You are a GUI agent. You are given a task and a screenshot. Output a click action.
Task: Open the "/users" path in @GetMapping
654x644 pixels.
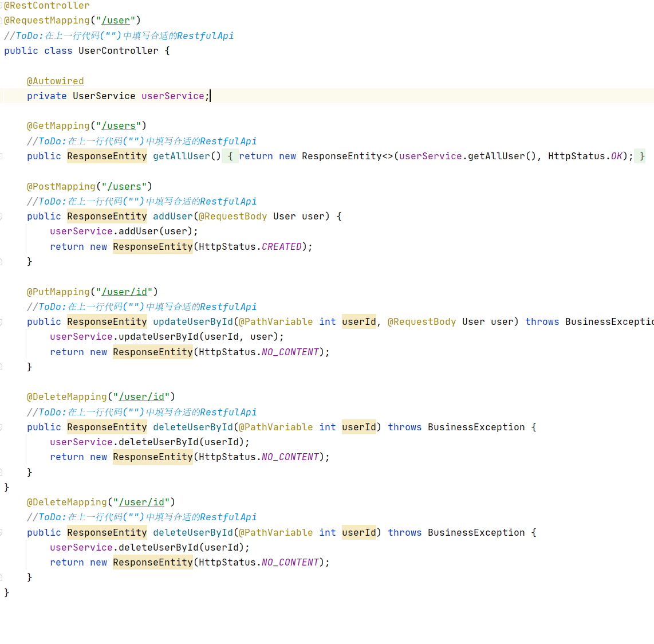pos(119,126)
